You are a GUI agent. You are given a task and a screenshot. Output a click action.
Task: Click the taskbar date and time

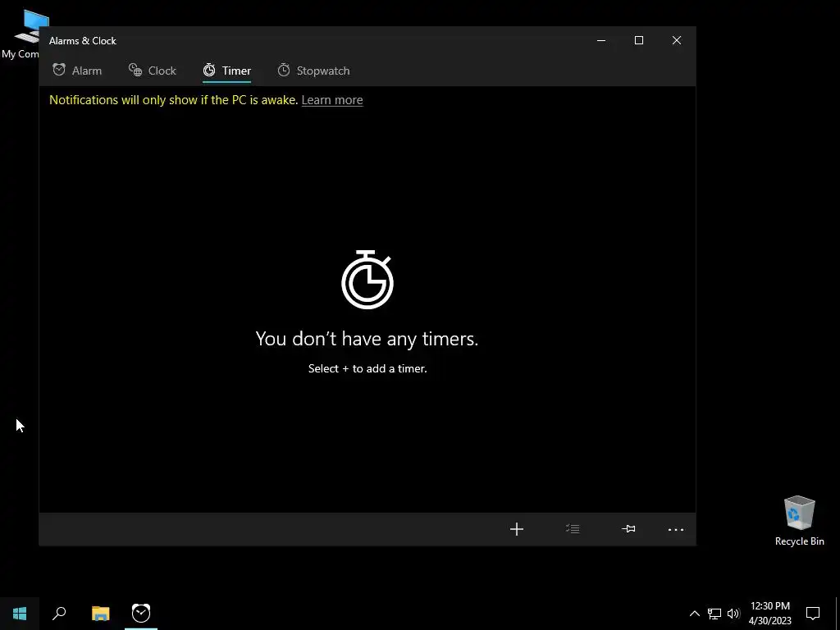769,614
